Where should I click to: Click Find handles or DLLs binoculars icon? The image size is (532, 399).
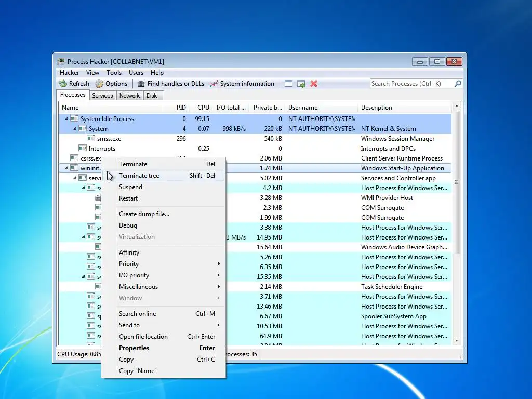pyautogui.click(x=141, y=84)
